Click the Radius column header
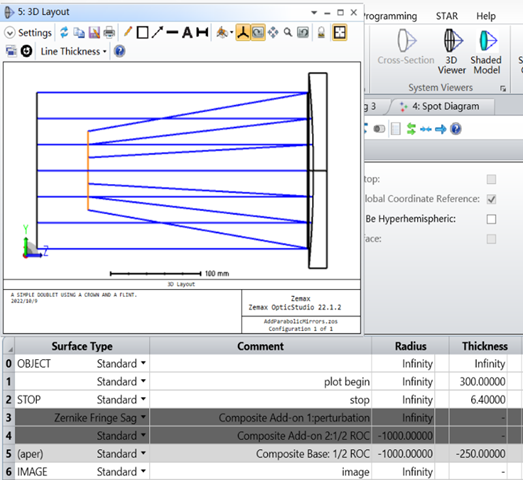Screen dimensions: 523x480 [x=410, y=346]
